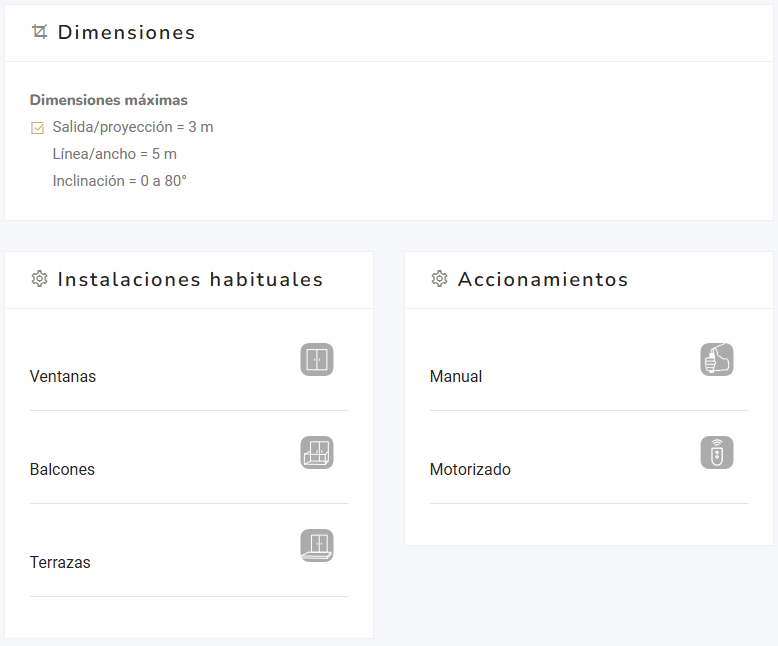Click the Motorizado remote control icon
Image resolution: width=778 pixels, height=646 pixels.
pos(717,453)
